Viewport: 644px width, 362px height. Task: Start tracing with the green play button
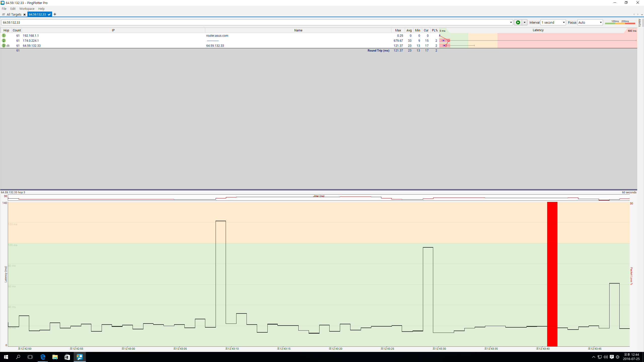point(518,22)
